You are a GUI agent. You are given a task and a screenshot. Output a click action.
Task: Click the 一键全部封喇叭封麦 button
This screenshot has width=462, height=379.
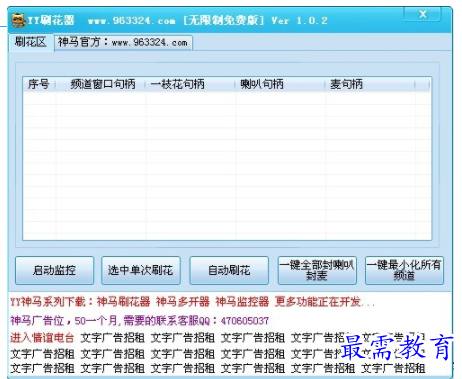317,270
